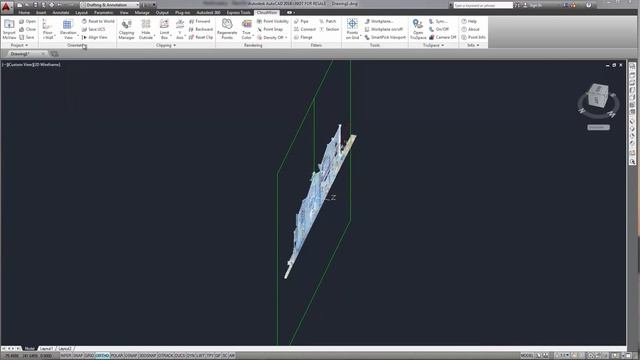Screen dimensions: 640x360
Task: Toggle TruSpace Camera Off
Action: [x=442, y=37]
